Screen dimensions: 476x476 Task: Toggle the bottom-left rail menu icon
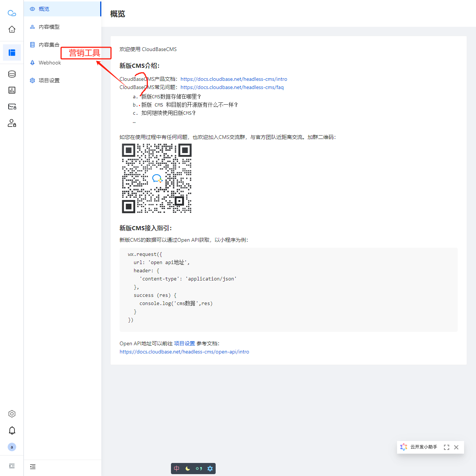pyautogui.click(x=12, y=466)
